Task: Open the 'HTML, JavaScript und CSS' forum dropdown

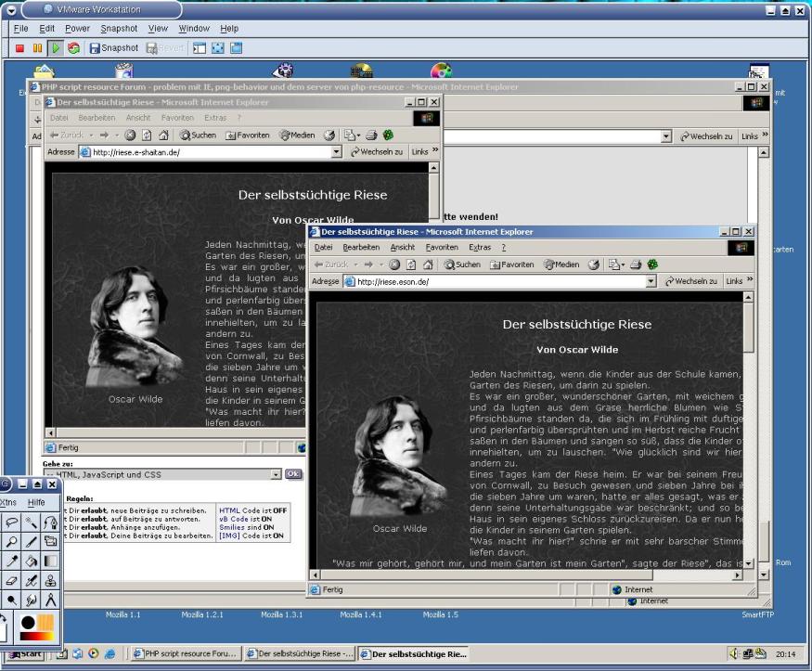Action: (276, 474)
